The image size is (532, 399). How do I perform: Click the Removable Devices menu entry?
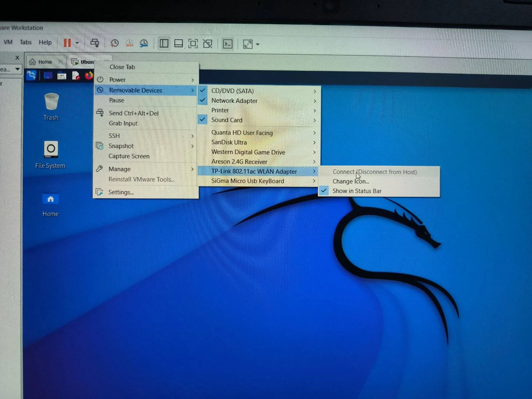point(146,90)
